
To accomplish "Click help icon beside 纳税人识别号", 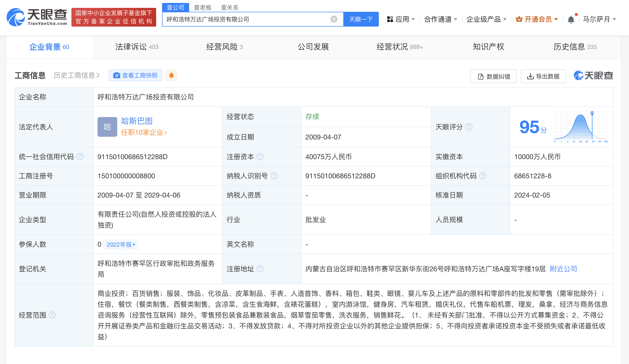I will (274, 176).
